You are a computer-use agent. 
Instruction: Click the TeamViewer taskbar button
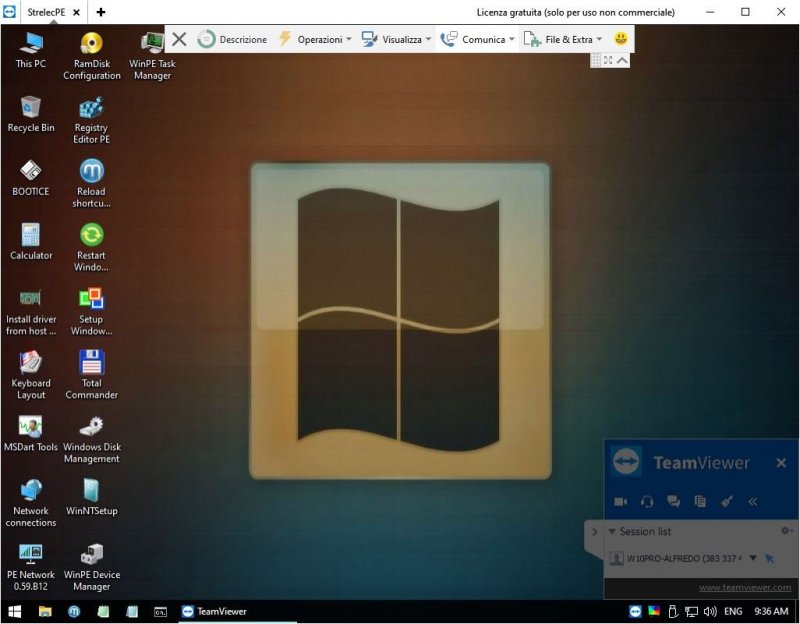[214, 611]
